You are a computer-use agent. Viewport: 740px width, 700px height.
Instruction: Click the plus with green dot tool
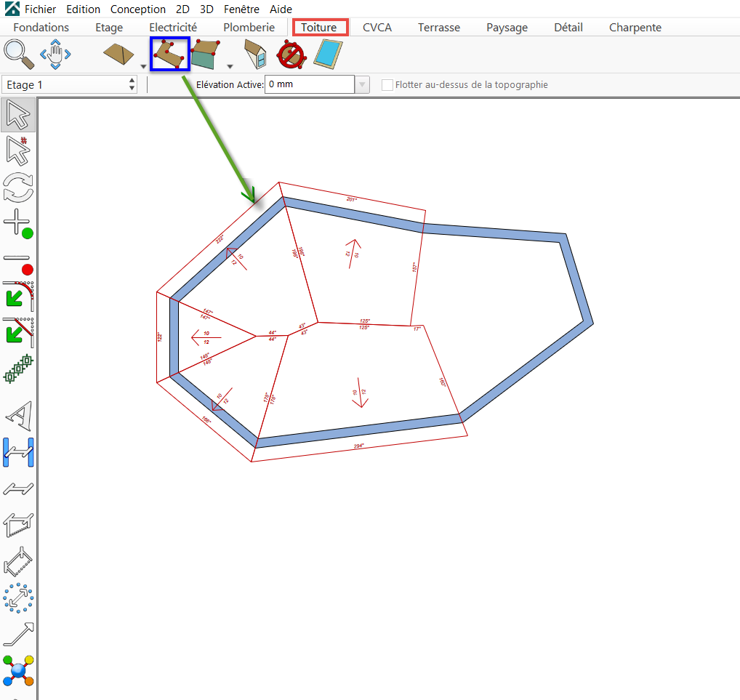[18, 224]
